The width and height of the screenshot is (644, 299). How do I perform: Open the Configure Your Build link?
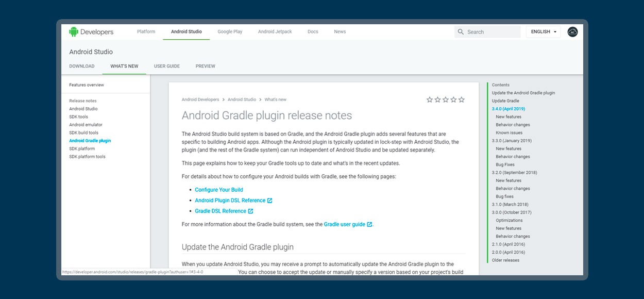coord(219,190)
